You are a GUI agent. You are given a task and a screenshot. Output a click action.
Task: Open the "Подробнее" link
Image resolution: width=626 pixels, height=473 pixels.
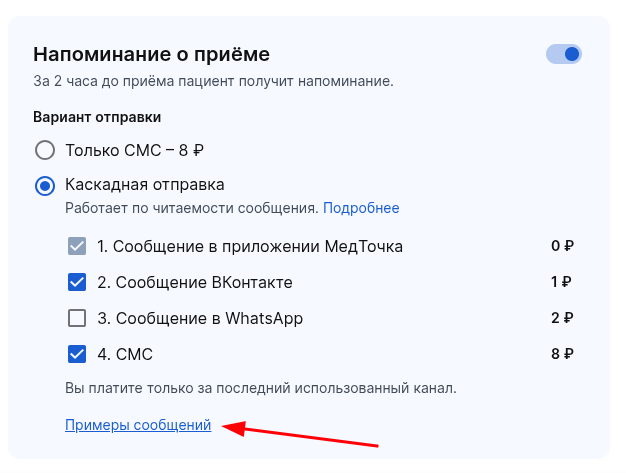pyautogui.click(x=361, y=208)
